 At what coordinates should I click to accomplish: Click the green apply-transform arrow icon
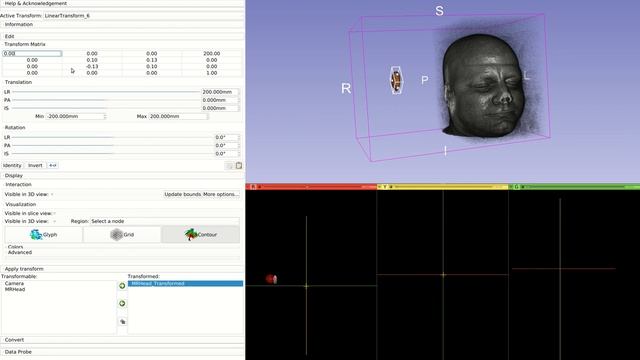coord(122,286)
